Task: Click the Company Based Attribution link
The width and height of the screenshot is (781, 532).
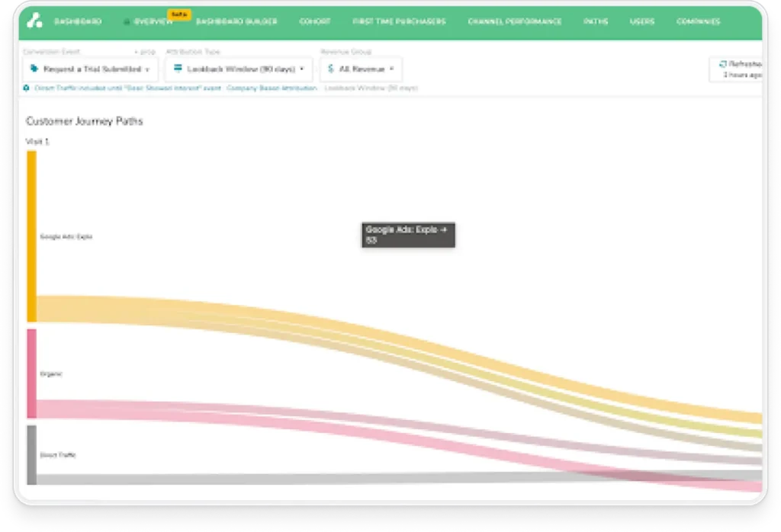Action: point(272,88)
